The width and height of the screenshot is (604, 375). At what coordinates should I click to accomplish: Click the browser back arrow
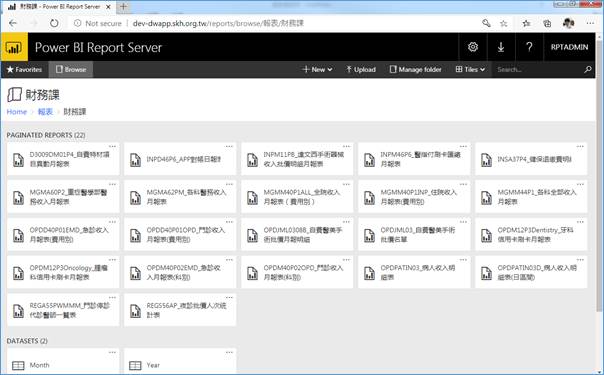click(x=13, y=23)
